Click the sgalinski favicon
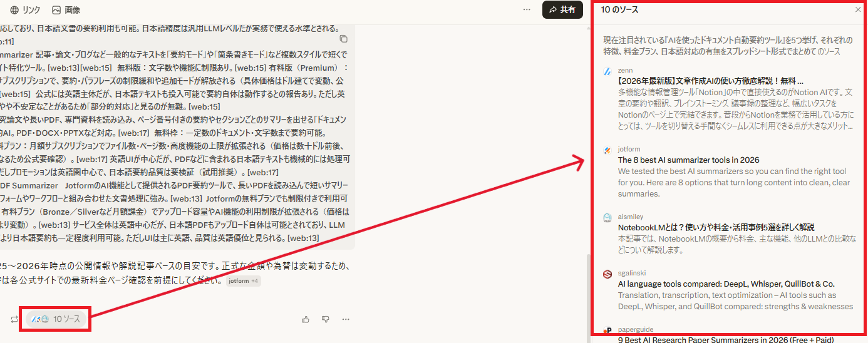This screenshot has width=868, height=343. [607, 274]
